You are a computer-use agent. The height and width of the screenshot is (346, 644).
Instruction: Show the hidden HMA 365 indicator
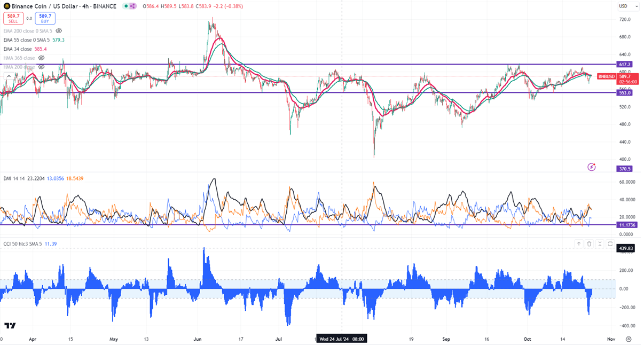42,58
